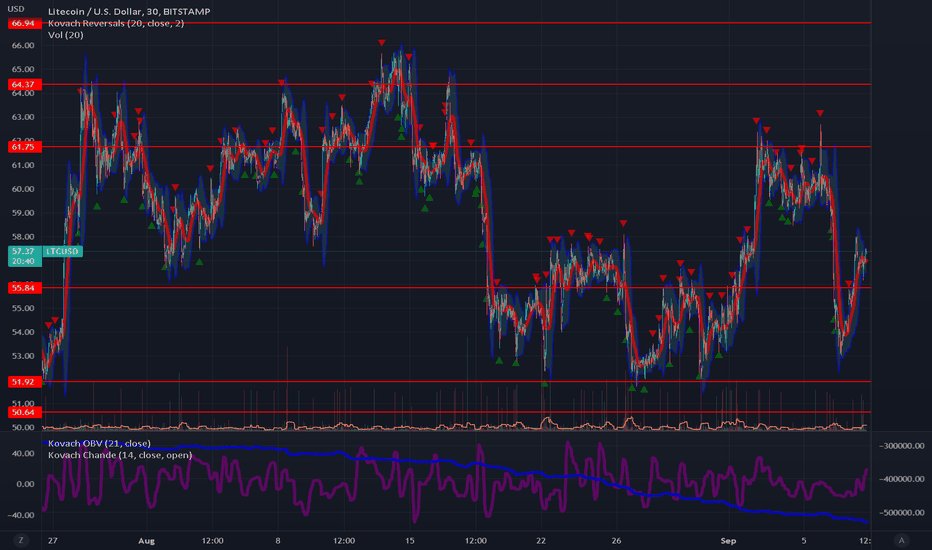Select Kovach Reversals indicator legend
The image size is (932, 550).
pyautogui.click(x=116, y=23)
